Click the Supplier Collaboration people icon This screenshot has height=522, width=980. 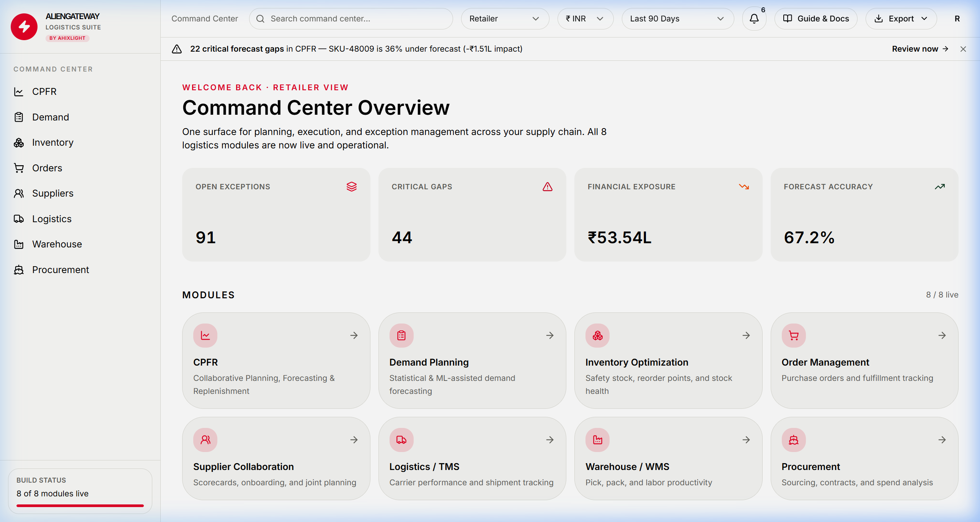(205, 440)
